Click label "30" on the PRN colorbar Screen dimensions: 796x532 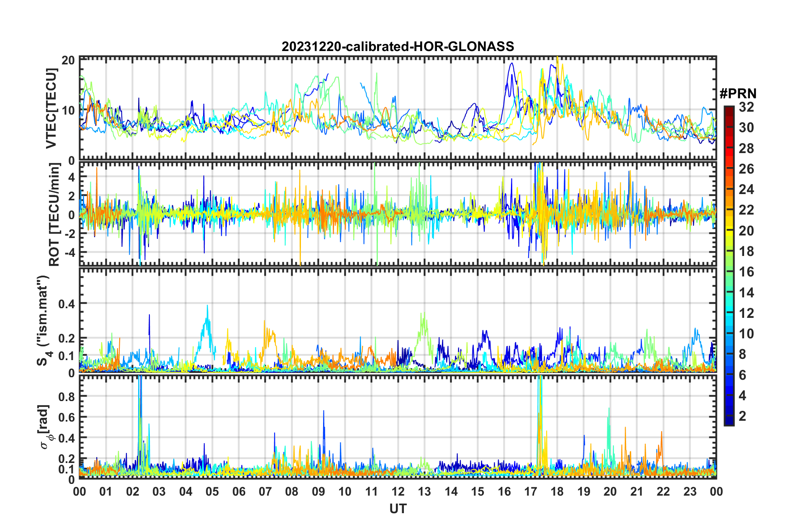(x=746, y=128)
